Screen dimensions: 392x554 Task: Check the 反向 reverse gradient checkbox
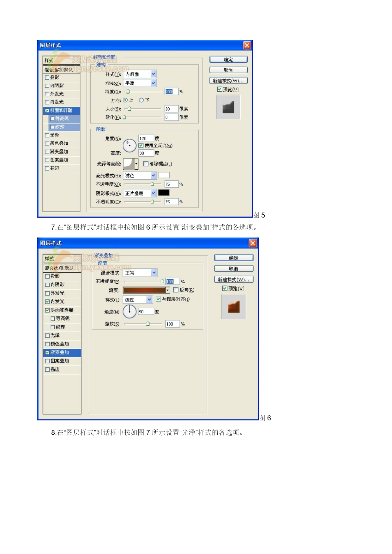[x=176, y=290]
